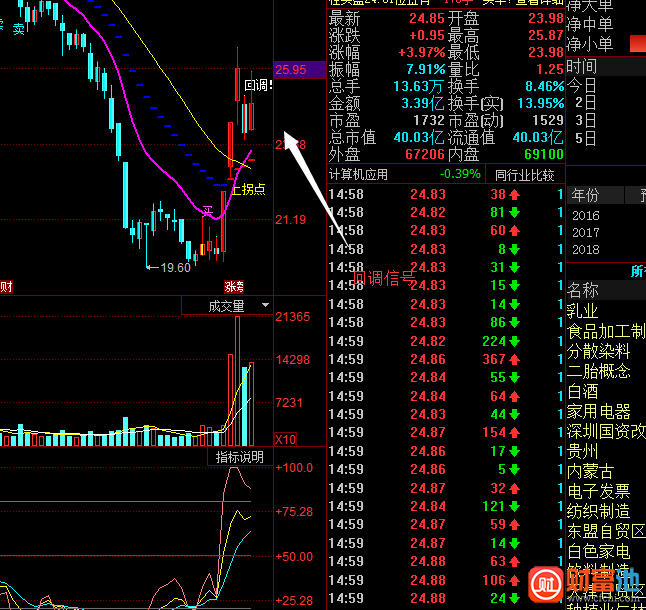Click the red up arrow beside 60 trade
The height and width of the screenshot is (610, 646).
[514, 231]
